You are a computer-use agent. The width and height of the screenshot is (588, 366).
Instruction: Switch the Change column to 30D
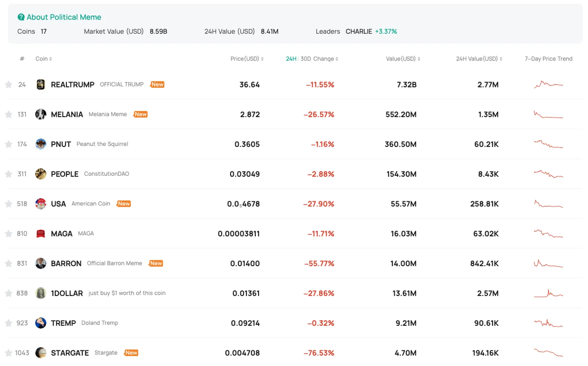click(x=306, y=59)
